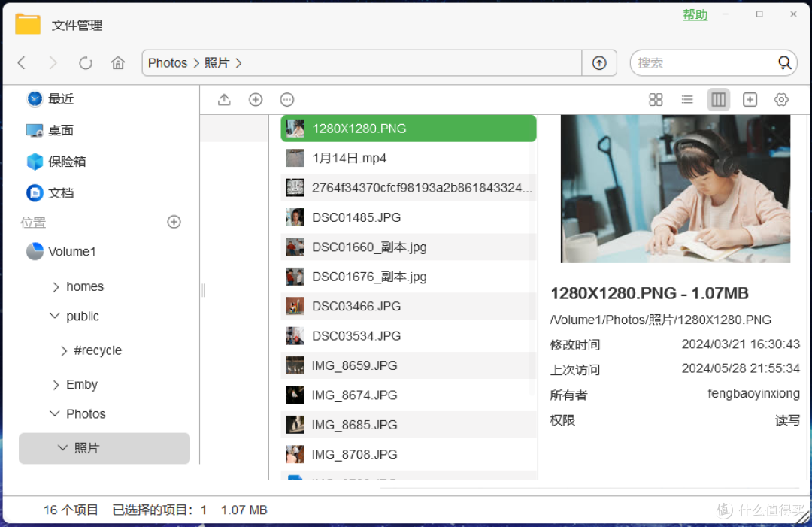
Task: Click the 已选择的项目: 1 status text
Action: pyautogui.click(x=159, y=510)
